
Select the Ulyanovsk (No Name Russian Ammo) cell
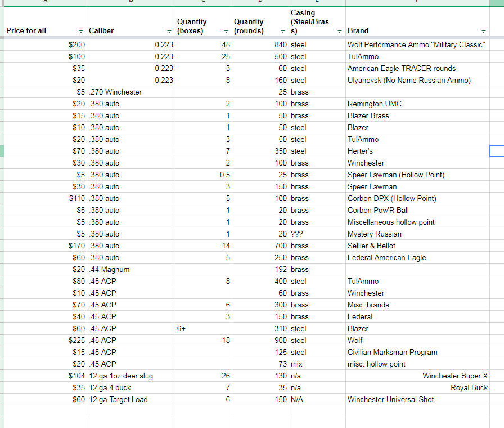click(x=417, y=80)
